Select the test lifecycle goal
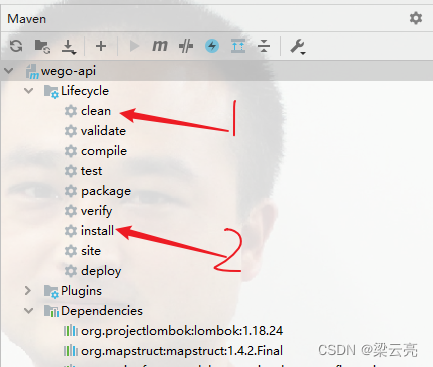Viewport: 433px width, 367px height. click(x=91, y=171)
